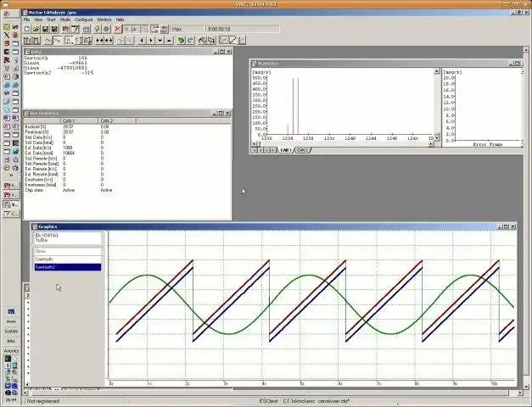The width and height of the screenshot is (532, 407).
Task: Click the Not registered status text
Action: pyautogui.click(x=43, y=401)
